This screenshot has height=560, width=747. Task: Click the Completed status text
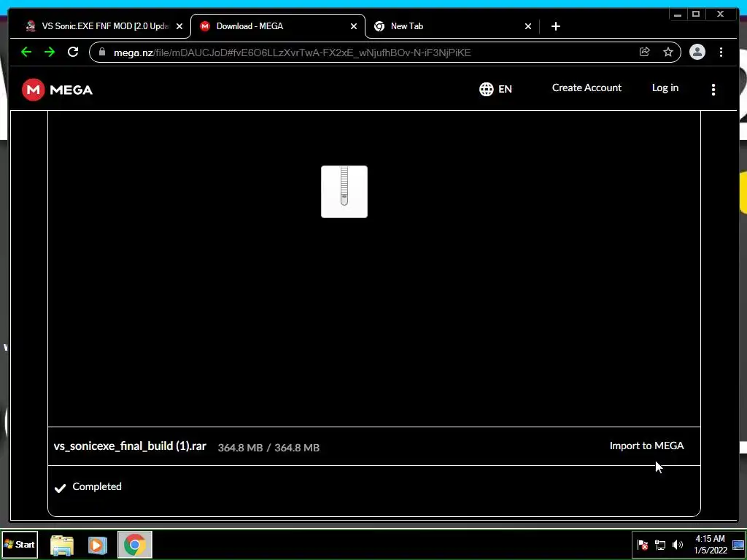pyautogui.click(x=97, y=486)
